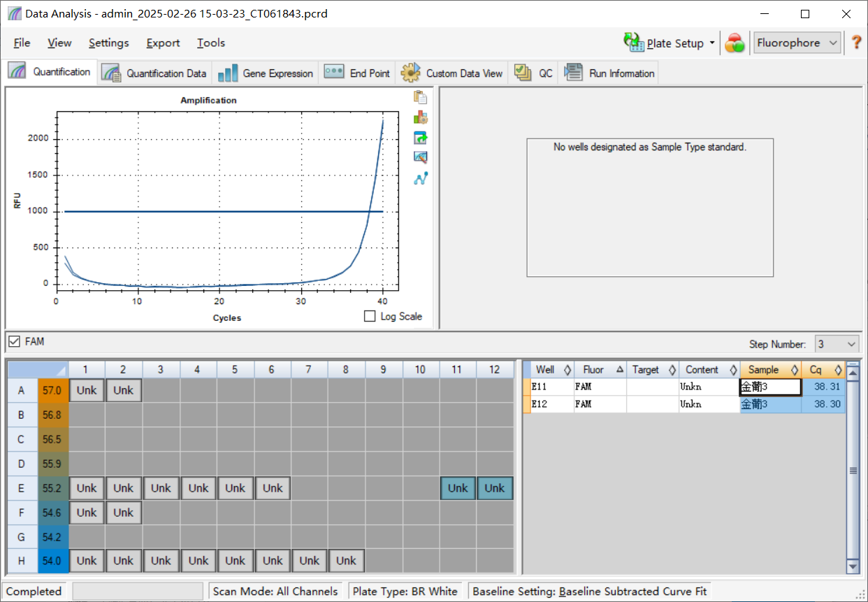
Task: Select well E12 in the plate grid
Action: coord(495,488)
